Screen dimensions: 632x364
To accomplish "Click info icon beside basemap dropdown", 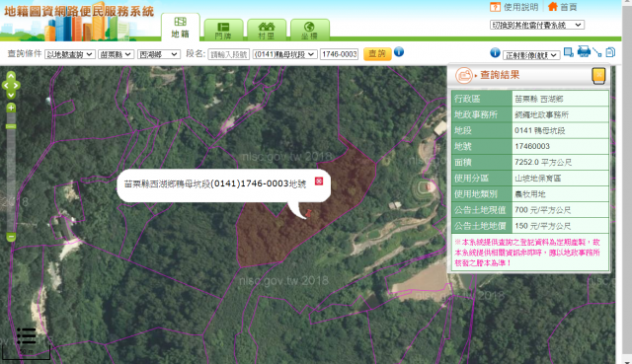I will click(x=496, y=52).
